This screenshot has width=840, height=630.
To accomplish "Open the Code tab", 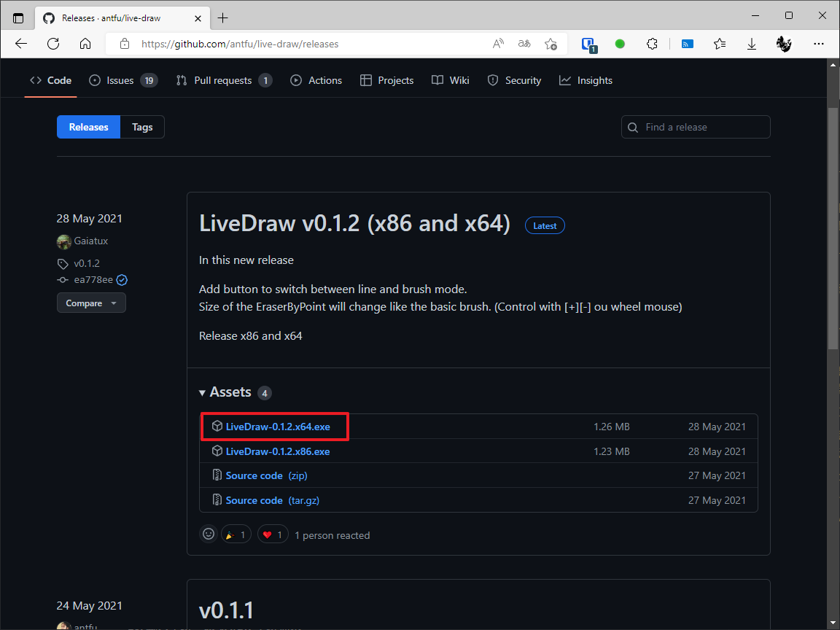I will [51, 80].
